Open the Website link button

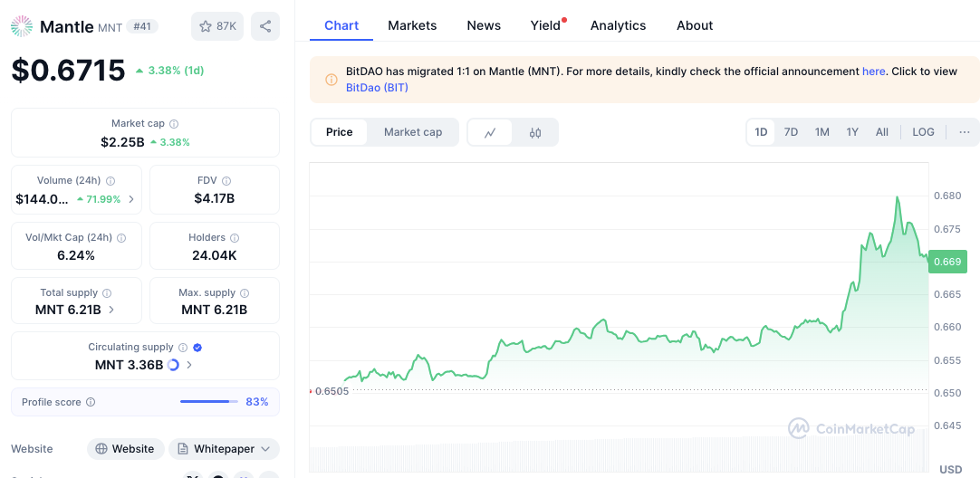tap(126, 449)
